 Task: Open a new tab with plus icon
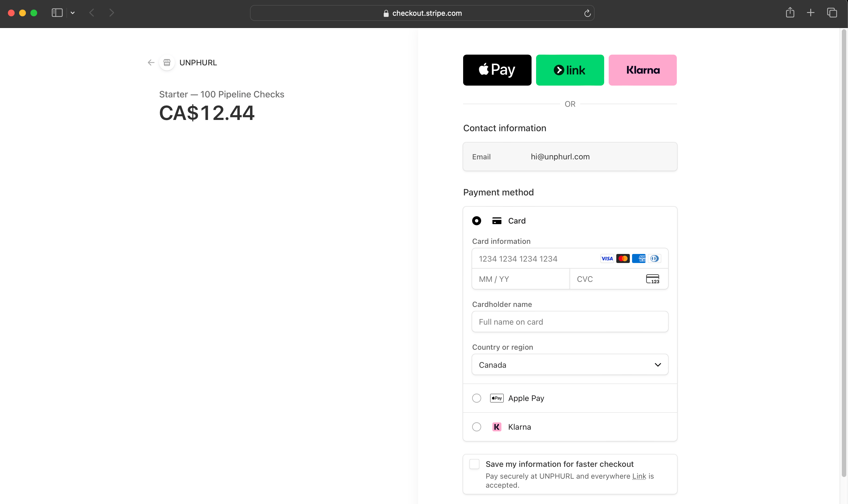point(811,13)
